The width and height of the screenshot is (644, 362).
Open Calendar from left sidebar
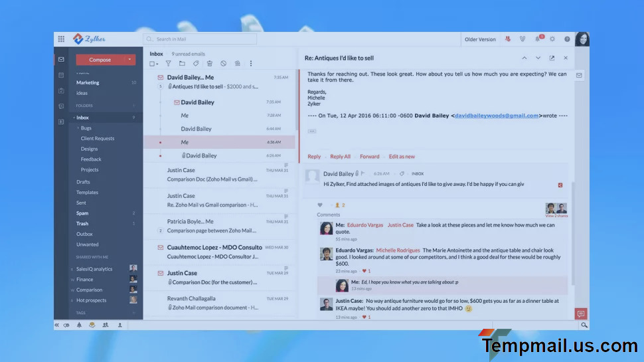(x=61, y=75)
